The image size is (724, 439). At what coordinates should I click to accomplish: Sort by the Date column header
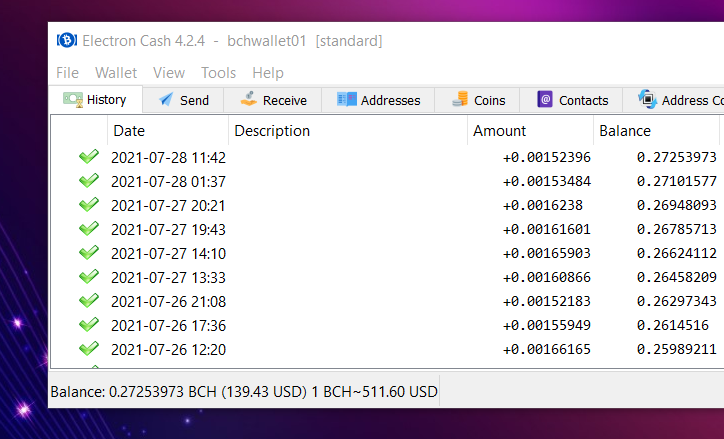(168, 131)
